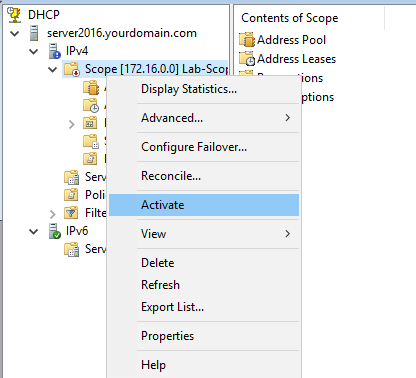Screen dimensions: 416x378
Task: Choose Export List from menu
Action: [204, 307]
